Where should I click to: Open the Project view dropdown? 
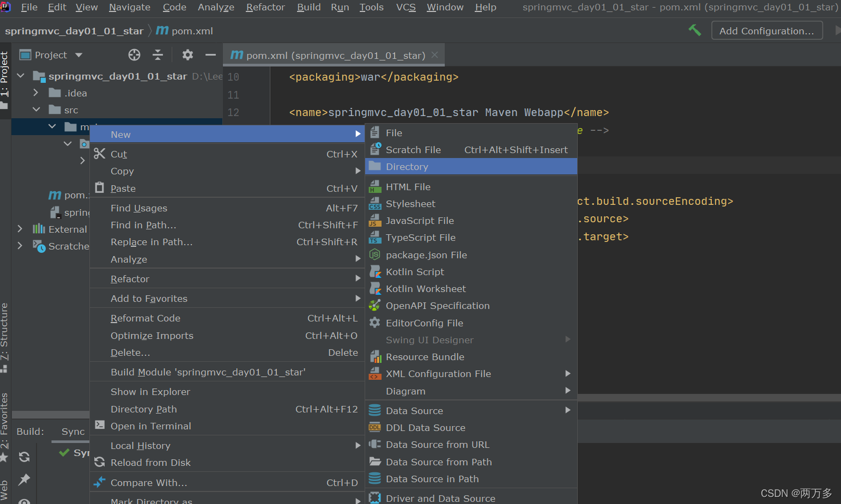78,54
